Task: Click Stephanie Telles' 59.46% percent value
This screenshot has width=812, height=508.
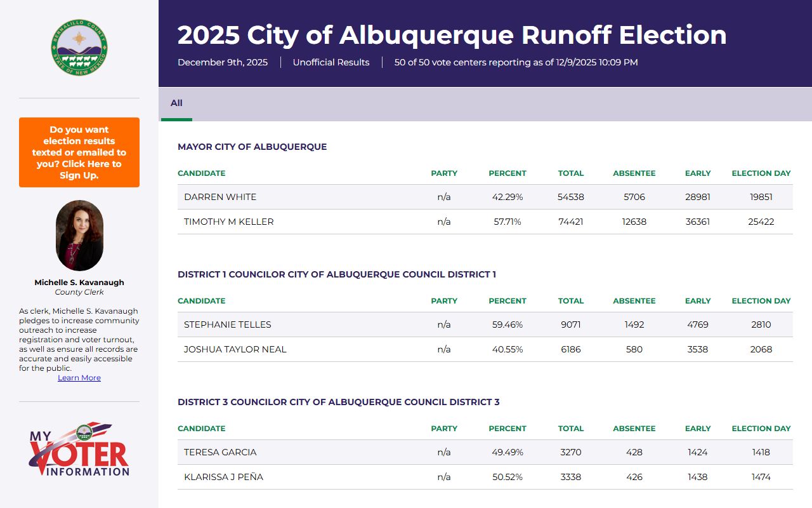Action: coord(507,324)
